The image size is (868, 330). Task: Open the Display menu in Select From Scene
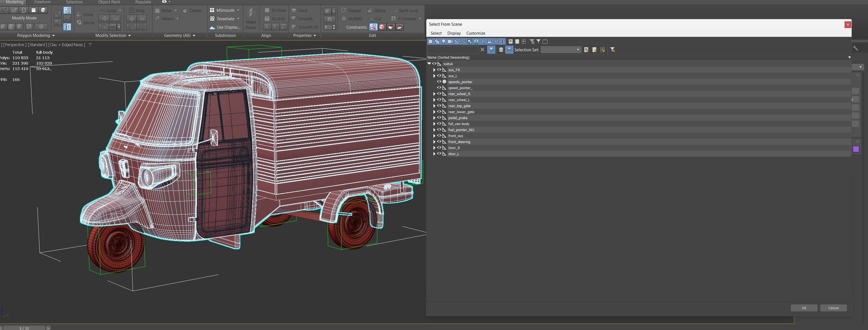[454, 33]
